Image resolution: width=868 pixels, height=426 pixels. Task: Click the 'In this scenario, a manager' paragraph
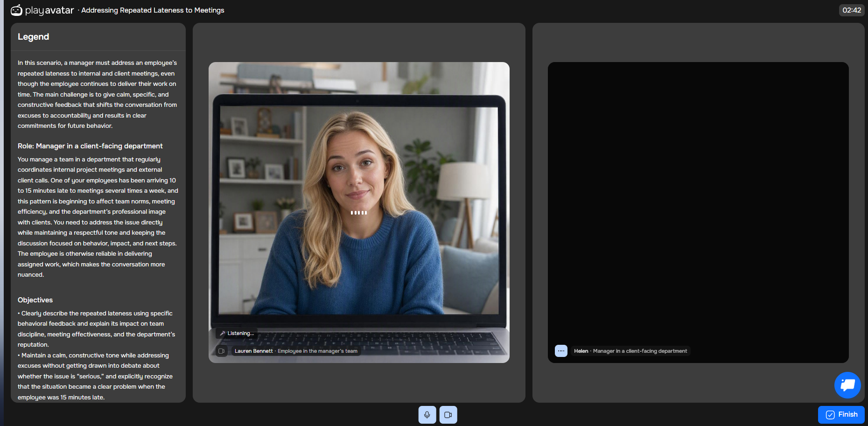(98, 94)
